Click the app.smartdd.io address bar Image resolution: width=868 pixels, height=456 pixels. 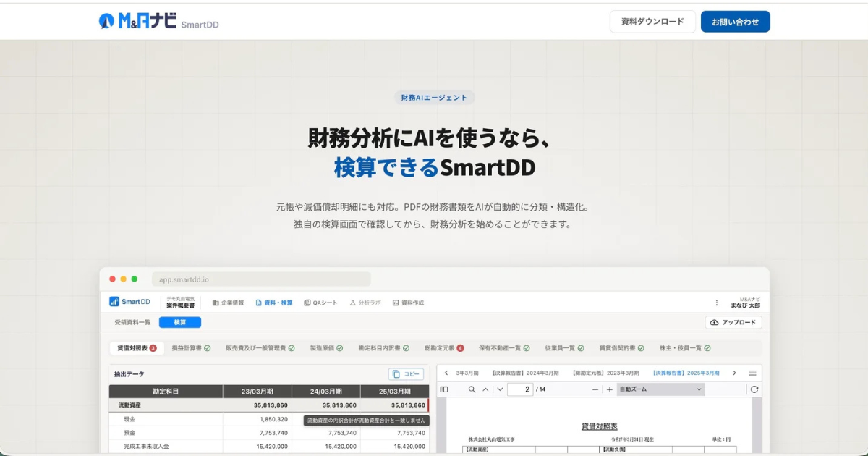(261, 279)
